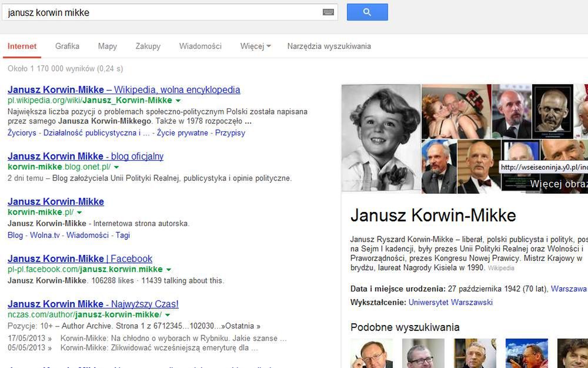
Task: Open Janusz Korwin-Mikke | Facebook result
Action: [80, 258]
